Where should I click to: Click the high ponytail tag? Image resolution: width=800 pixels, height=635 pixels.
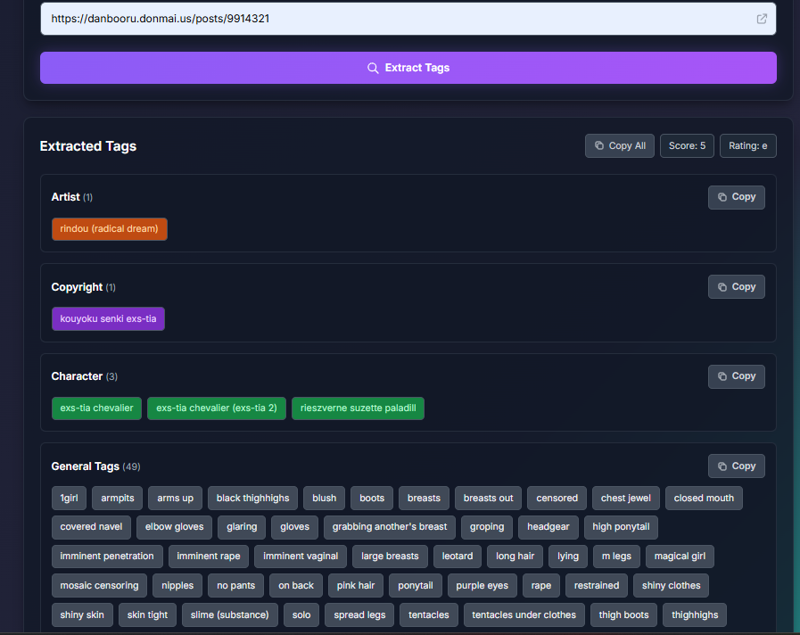click(x=621, y=527)
